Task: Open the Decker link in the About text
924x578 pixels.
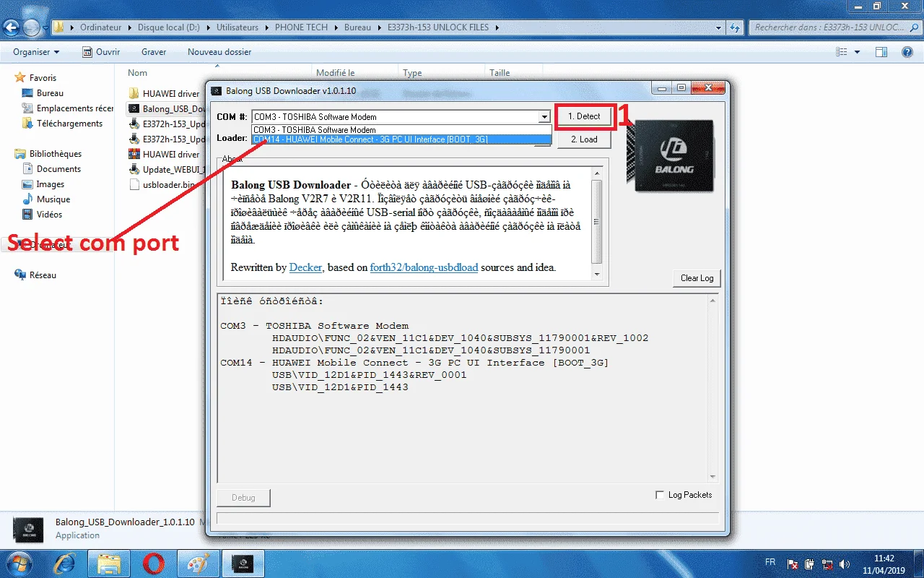Action: (x=305, y=267)
